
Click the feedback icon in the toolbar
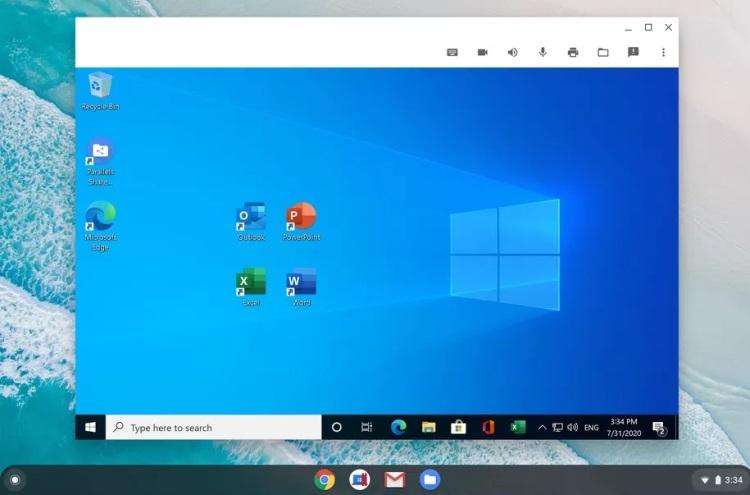point(633,52)
